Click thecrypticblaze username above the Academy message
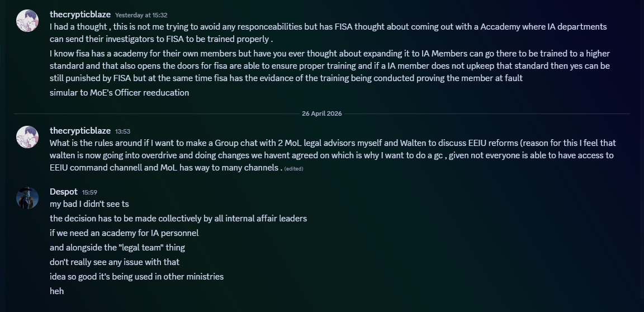The image size is (644, 312). click(x=80, y=15)
